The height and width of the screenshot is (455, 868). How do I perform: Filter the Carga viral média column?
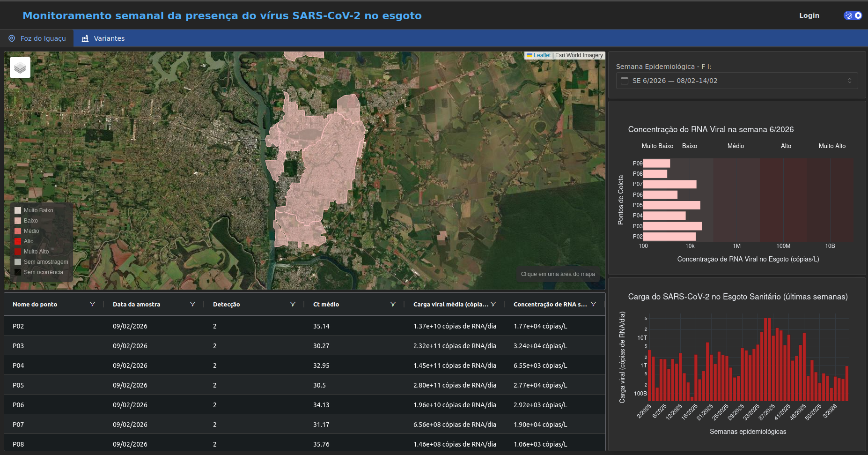[493, 304]
